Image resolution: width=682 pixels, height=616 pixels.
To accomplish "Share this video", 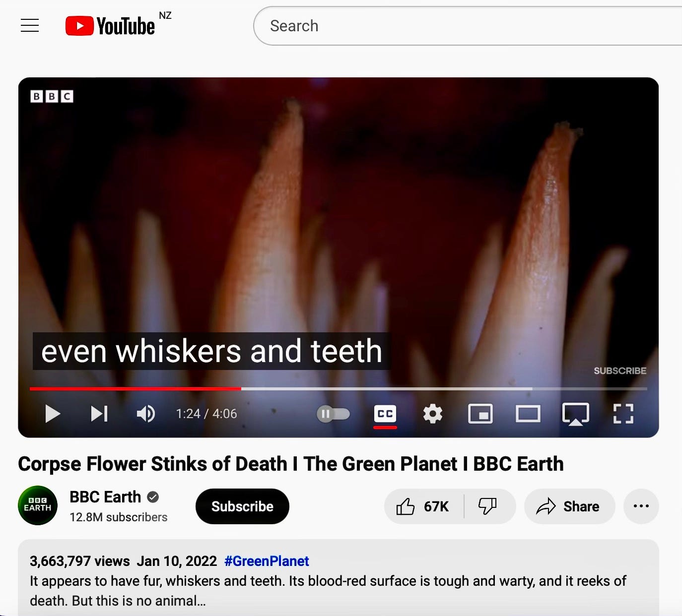I will pyautogui.click(x=569, y=506).
